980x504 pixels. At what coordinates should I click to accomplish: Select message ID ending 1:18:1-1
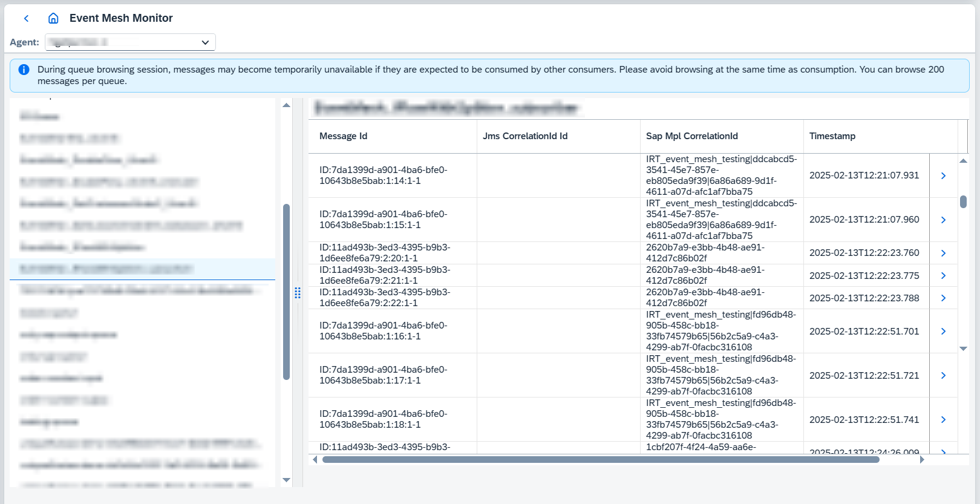[384, 419]
